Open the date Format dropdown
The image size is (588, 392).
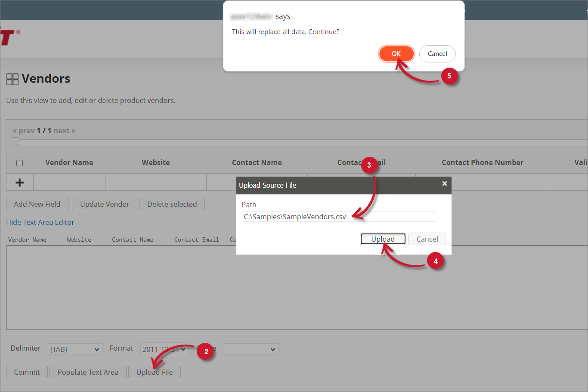164,349
